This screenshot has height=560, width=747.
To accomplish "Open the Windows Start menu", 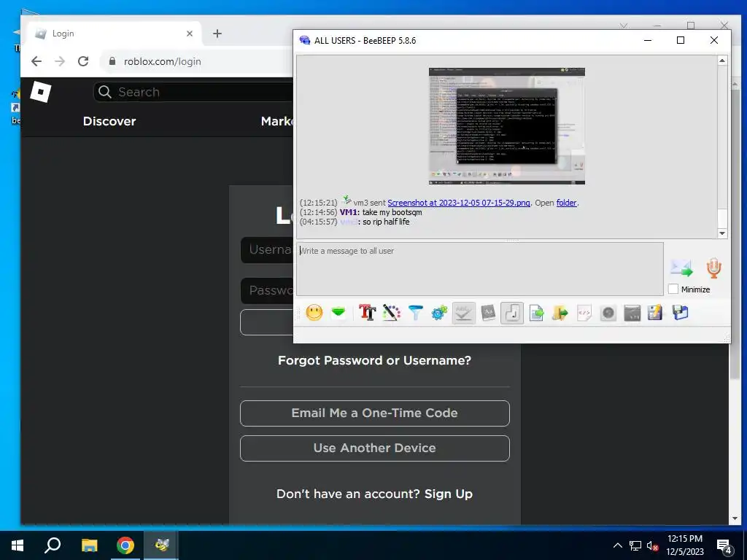I will pos(18,545).
